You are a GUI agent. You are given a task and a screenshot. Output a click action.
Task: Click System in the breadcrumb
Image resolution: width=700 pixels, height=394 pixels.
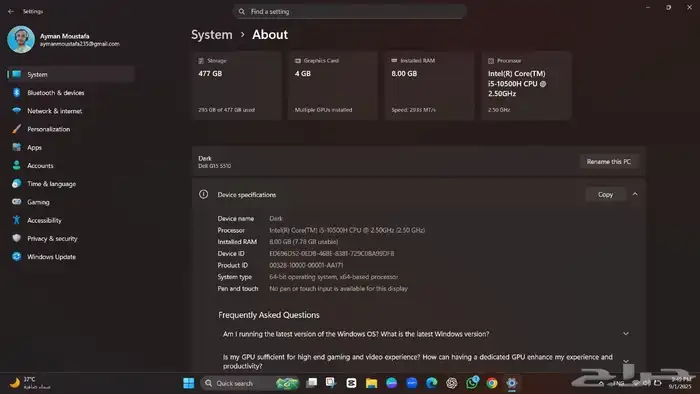coord(212,35)
